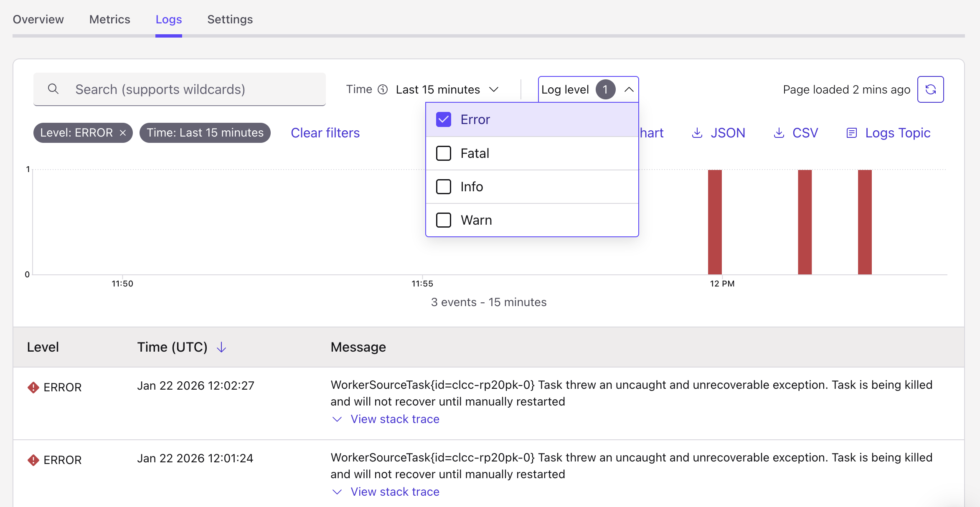The width and height of the screenshot is (980, 507).
Task: Remove the Level: ERROR filter chip
Action: tap(123, 133)
